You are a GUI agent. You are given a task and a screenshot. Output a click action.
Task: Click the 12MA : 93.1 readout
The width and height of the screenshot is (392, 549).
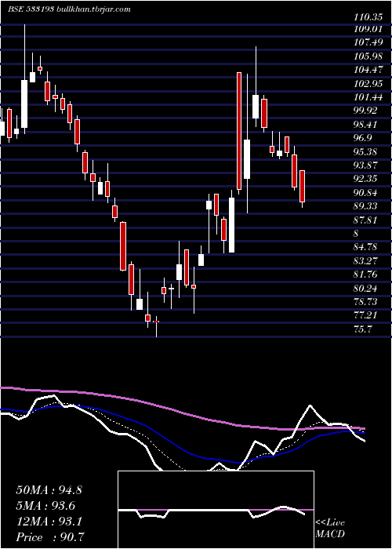coord(49,522)
